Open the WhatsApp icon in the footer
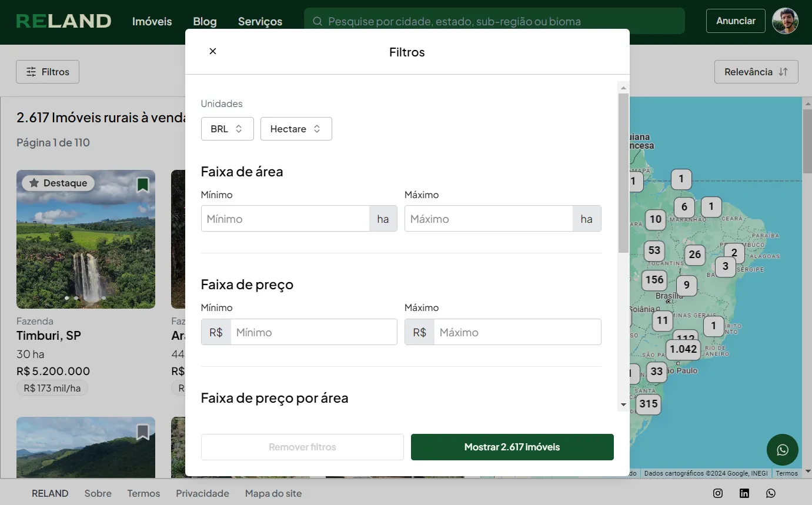The width and height of the screenshot is (812, 505). click(x=771, y=493)
